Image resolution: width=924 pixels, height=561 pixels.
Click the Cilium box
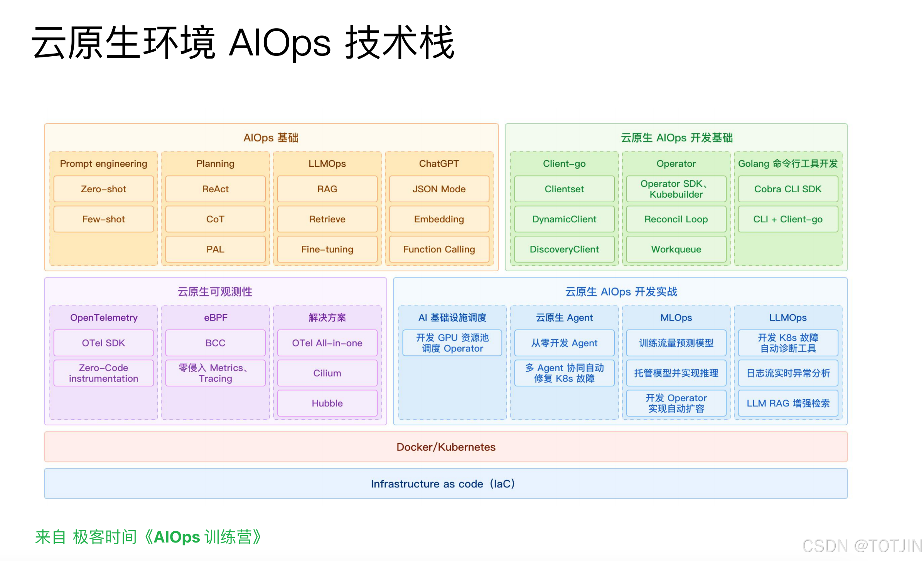(327, 373)
